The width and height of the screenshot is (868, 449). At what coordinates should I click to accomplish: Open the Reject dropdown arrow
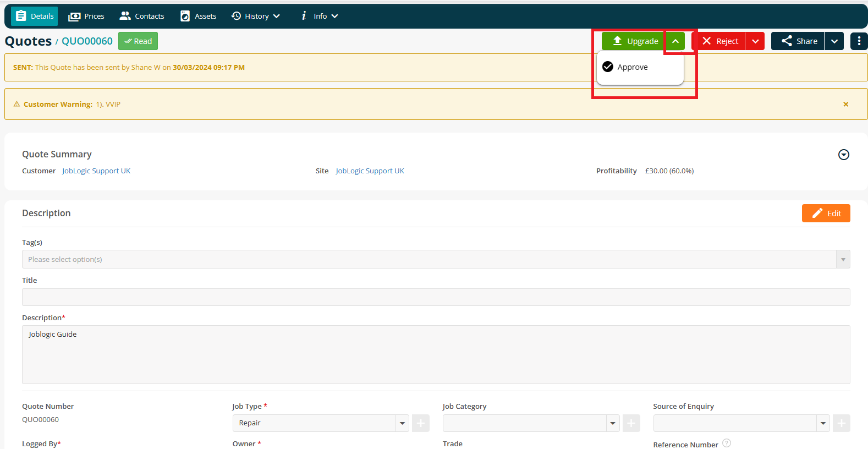tap(755, 41)
